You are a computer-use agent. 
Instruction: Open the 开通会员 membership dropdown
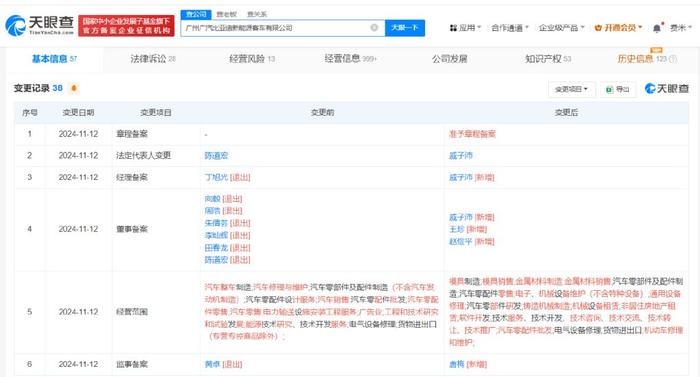618,28
